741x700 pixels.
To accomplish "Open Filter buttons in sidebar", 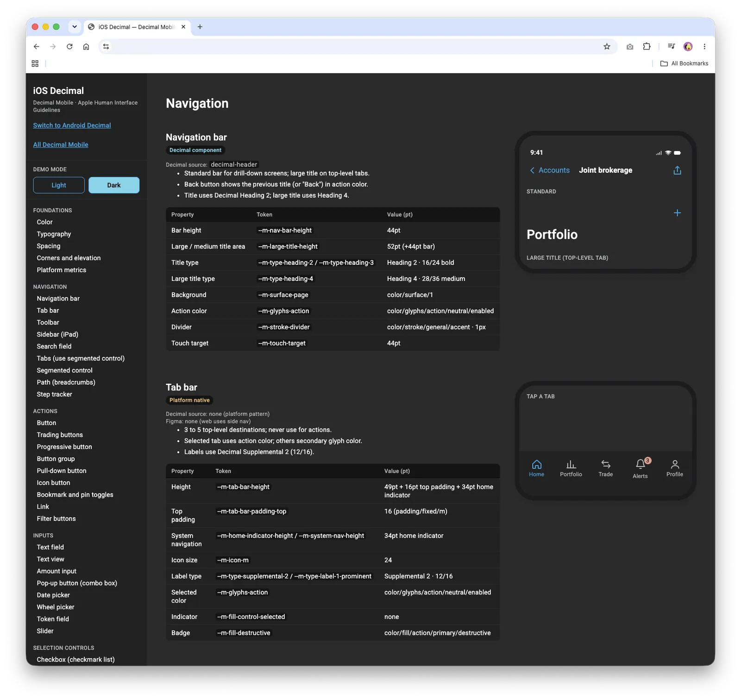I will click(56, 519).
